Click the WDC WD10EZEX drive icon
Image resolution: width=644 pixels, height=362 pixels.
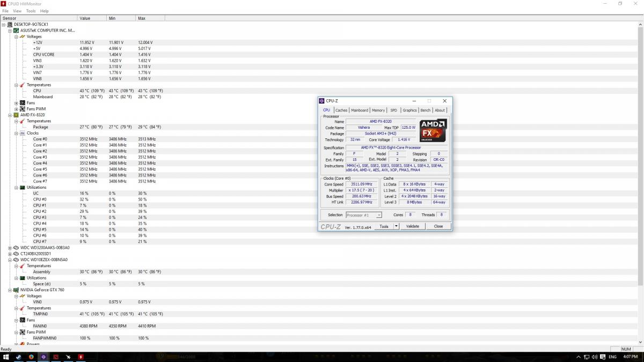click(16, 260)
